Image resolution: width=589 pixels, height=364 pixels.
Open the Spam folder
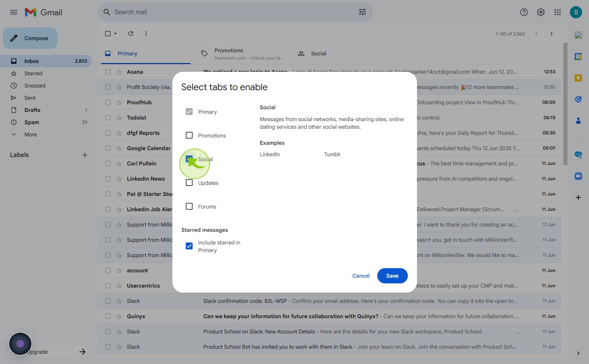[x=46, y=122]
